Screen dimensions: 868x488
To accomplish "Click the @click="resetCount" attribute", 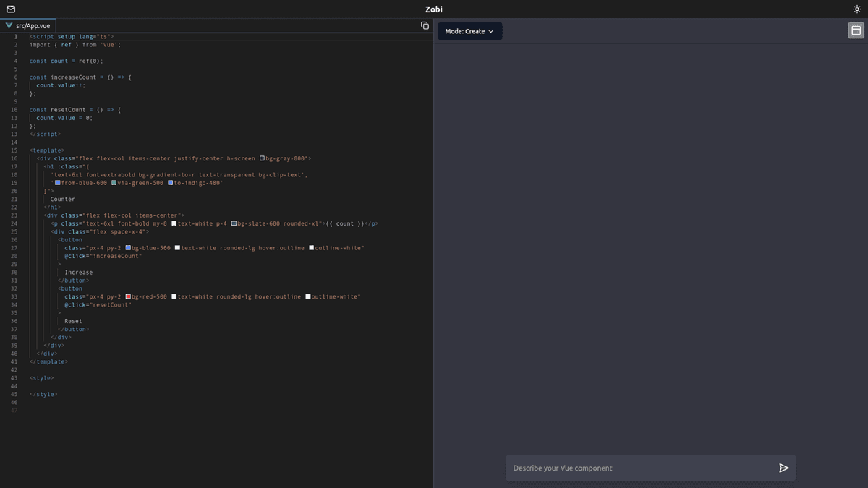I will click(x=98, y=305).
